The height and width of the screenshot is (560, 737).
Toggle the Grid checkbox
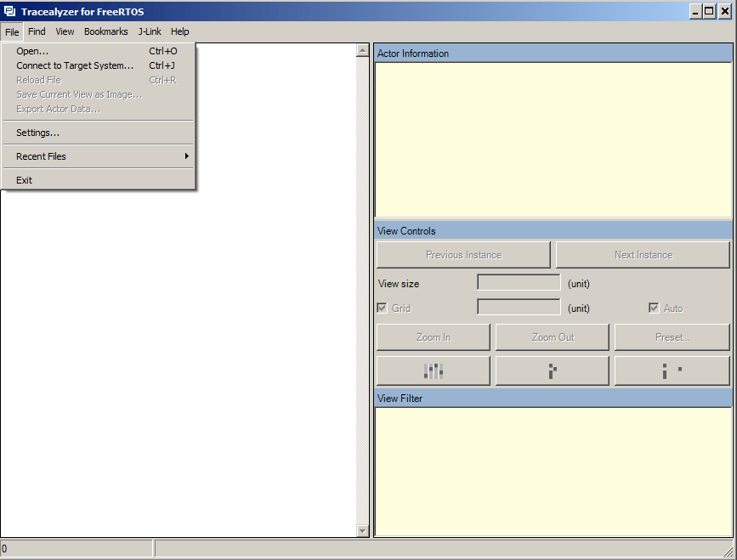383,308
